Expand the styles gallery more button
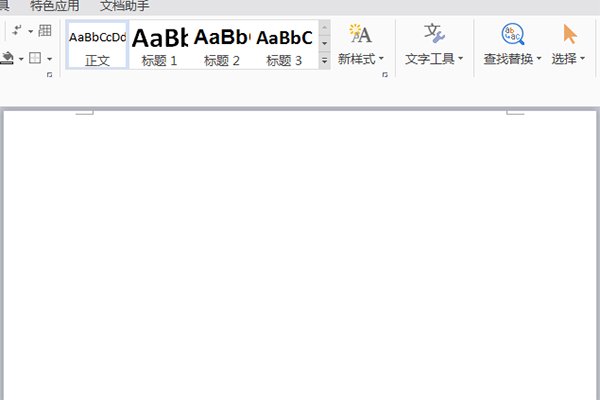This screenshot has height=400, width=600. (324, 62)
